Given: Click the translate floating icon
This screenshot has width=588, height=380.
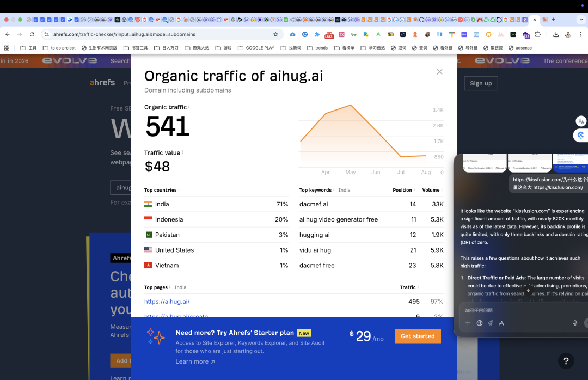Looking at the screenshot, I should 581,121.
